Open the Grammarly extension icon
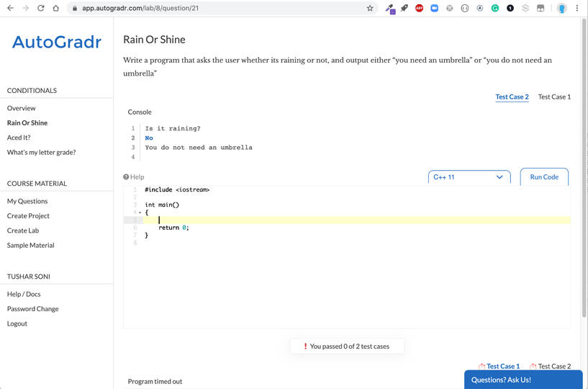This screenshot has width=588, height=389. (x=495, y=8)
